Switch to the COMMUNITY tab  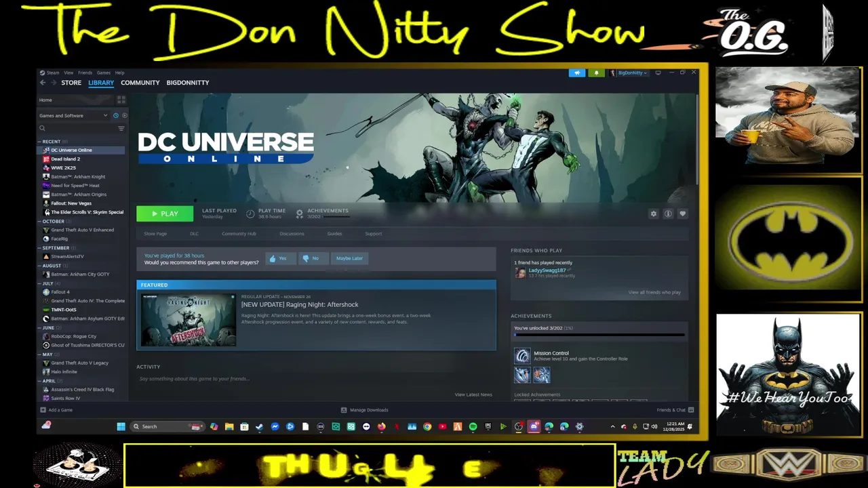tap(140, 83)
